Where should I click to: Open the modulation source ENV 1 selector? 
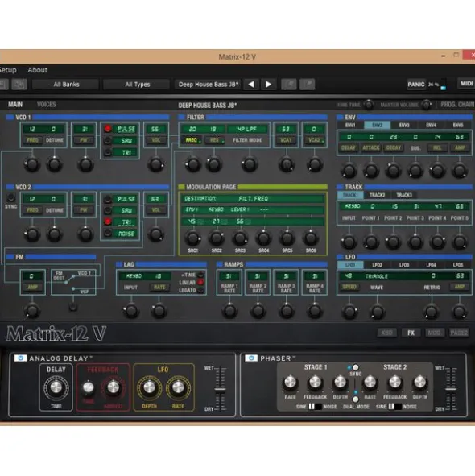[192, 209]
